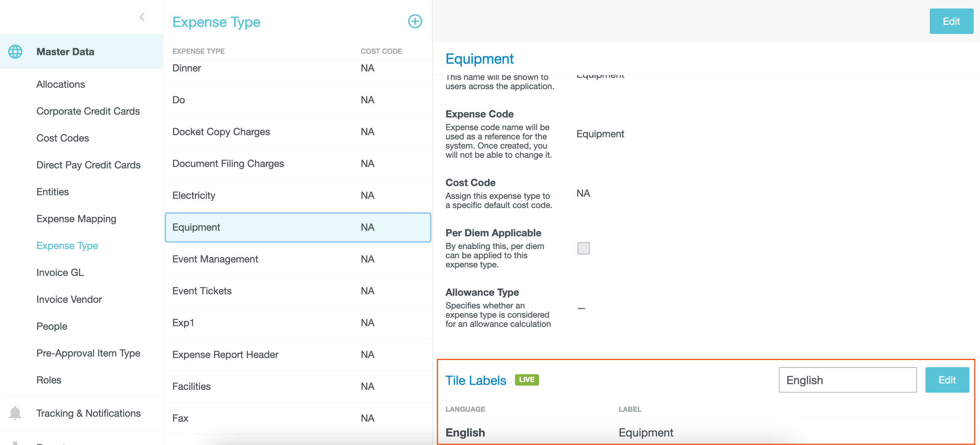
Task: Click the add expense type plus icon
Action: coord(415,21)
